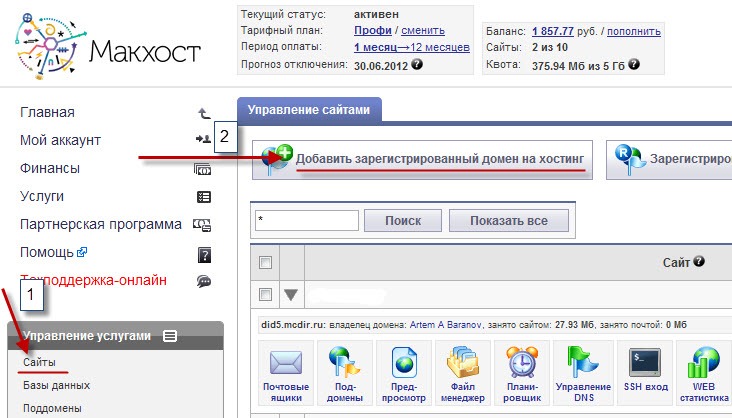732x418 pixels.
Task: Open Партнерская программа menu item
Action: [x=101, y=225]
